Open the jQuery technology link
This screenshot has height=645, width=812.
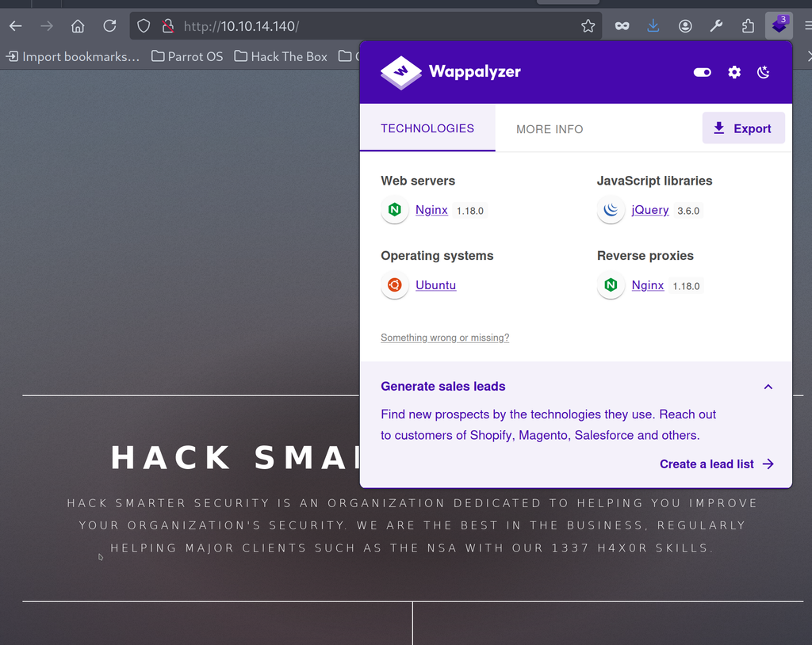pos(649,210)
